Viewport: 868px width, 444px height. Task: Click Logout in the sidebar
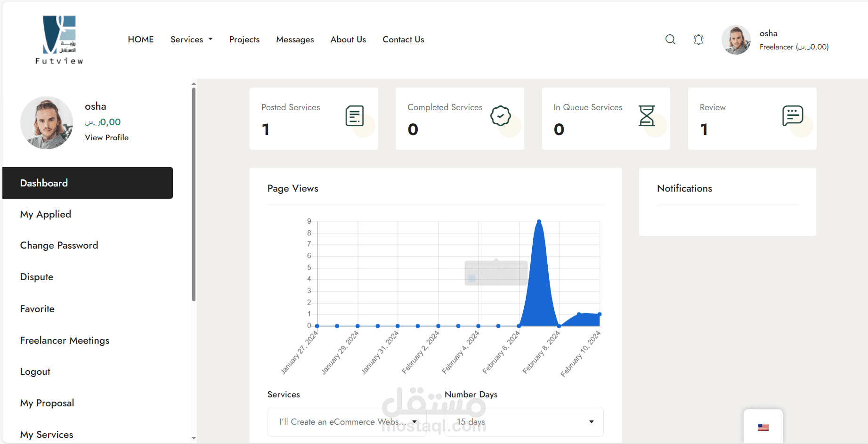[35, 371]
